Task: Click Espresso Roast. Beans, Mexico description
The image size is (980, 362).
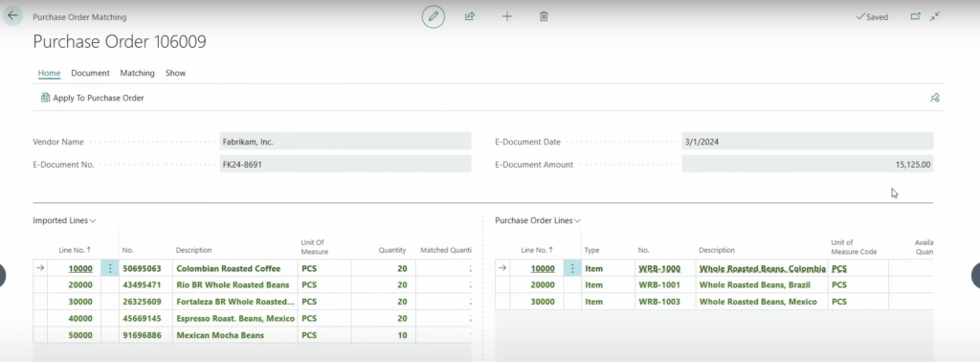Action: pyautogui.click(x=235, y=318)
